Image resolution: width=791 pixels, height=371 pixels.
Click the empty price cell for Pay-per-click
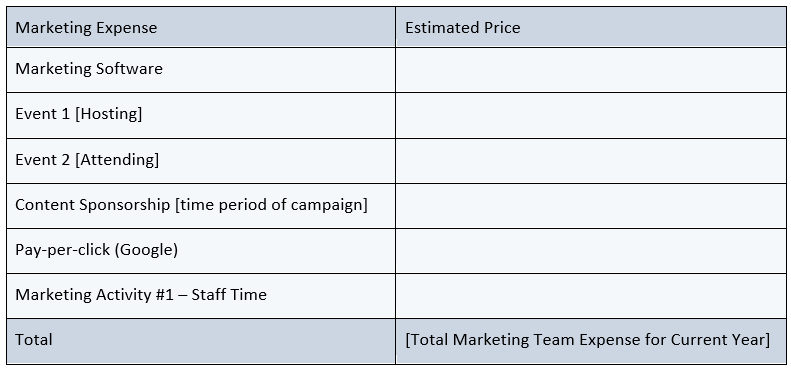coord(591,251)
